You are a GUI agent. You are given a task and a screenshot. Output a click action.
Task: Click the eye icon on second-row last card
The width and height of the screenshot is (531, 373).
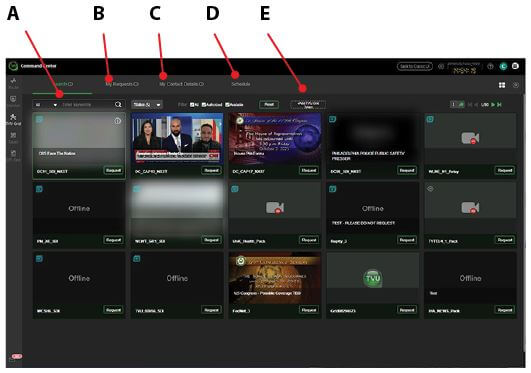click(430, 189)
